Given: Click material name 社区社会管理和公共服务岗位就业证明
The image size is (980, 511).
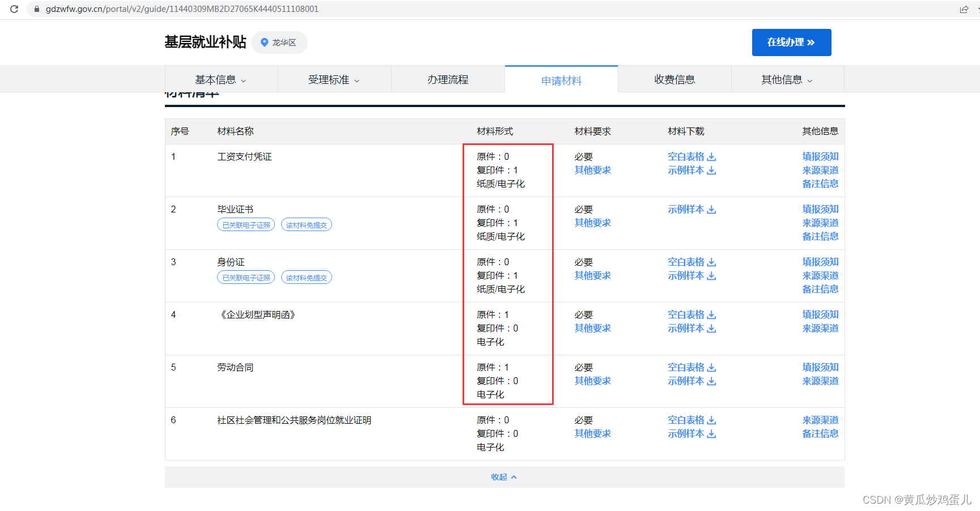Looking at the screenshot, I should pyautogui.click(x=294, y=420).
